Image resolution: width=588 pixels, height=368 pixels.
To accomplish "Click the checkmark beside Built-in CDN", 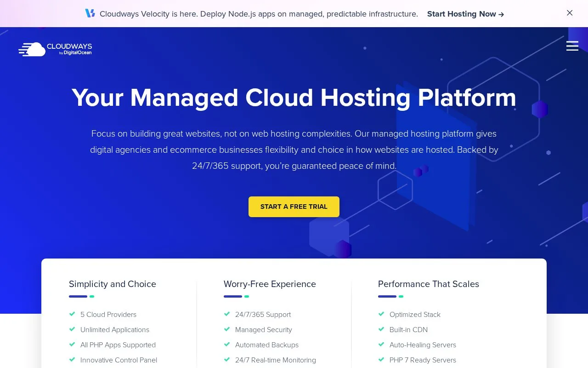I will [381, 329].
